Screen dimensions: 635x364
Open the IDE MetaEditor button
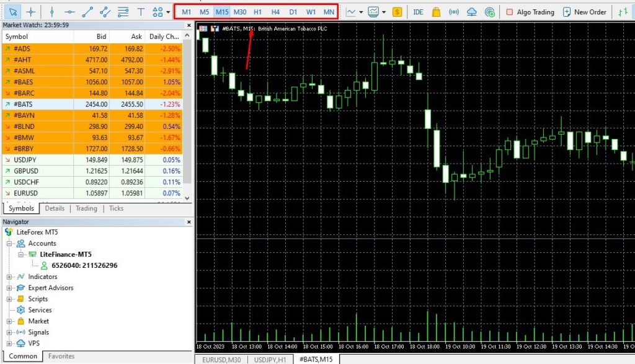419,12
